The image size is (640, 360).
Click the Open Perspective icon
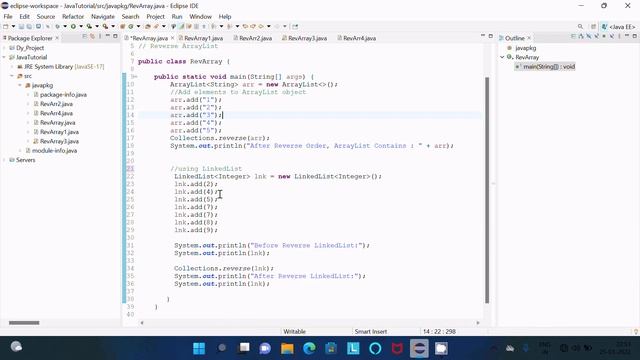tap(593, 27)
